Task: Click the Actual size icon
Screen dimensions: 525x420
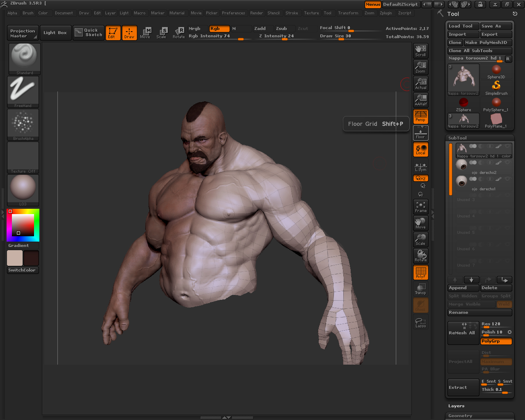Action: point(421,84)
